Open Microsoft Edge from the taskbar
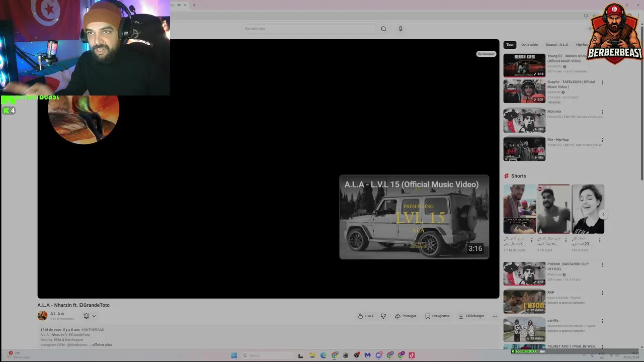Viewport: 644px width, 362px height. 323,355
